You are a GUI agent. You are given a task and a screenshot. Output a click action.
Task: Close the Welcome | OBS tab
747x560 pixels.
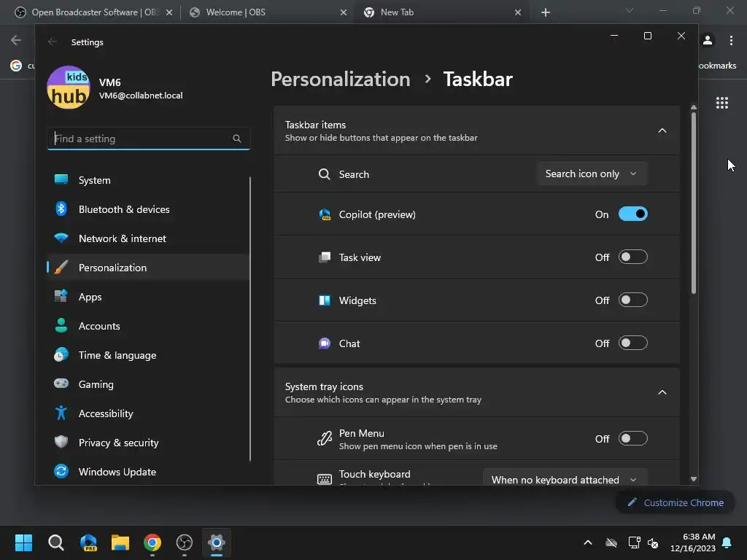(344, 12)
